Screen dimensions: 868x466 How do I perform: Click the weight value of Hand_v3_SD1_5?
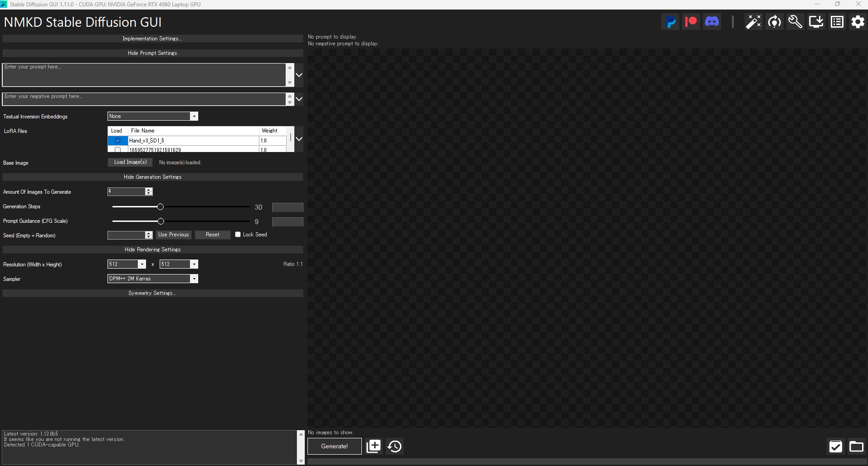click(273, 141)
